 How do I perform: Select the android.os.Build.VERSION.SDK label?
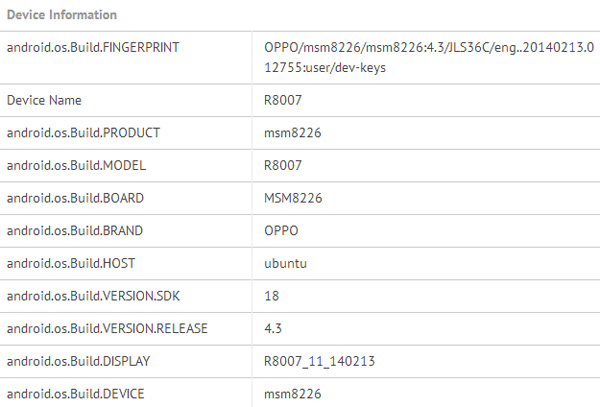click(x=99, y=296)
